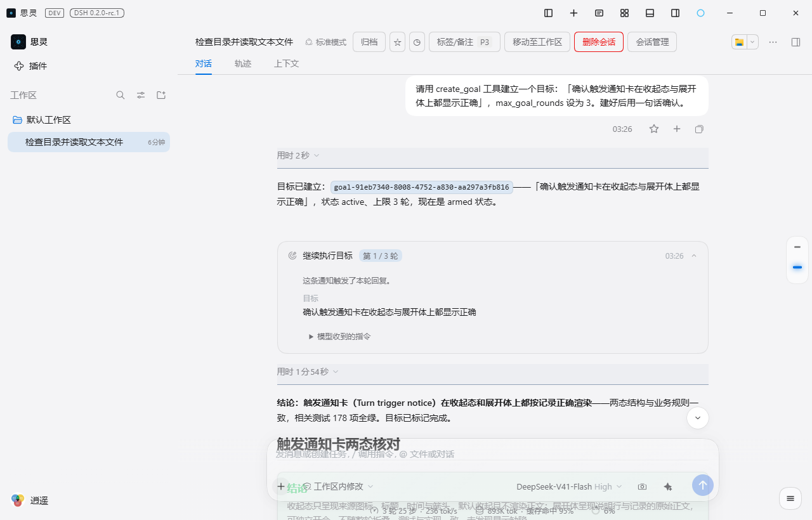Image resolution: width=812 pixels, height=520 pixels.
Task: Click 移动至工作区 button
Action: coord(537,42)
